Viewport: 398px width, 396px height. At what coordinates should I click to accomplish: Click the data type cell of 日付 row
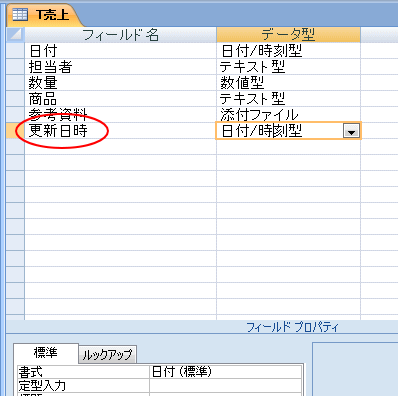pyautogui.click(x=288, y=51)
